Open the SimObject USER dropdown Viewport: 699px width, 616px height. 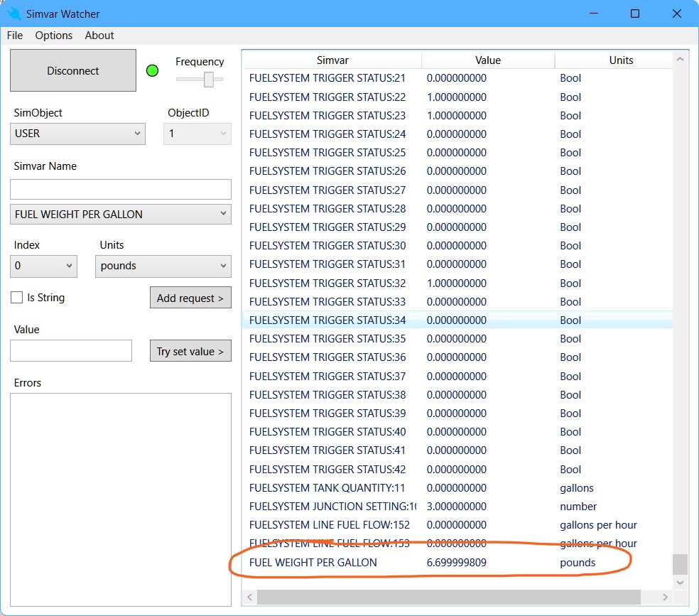click(77, 134)
